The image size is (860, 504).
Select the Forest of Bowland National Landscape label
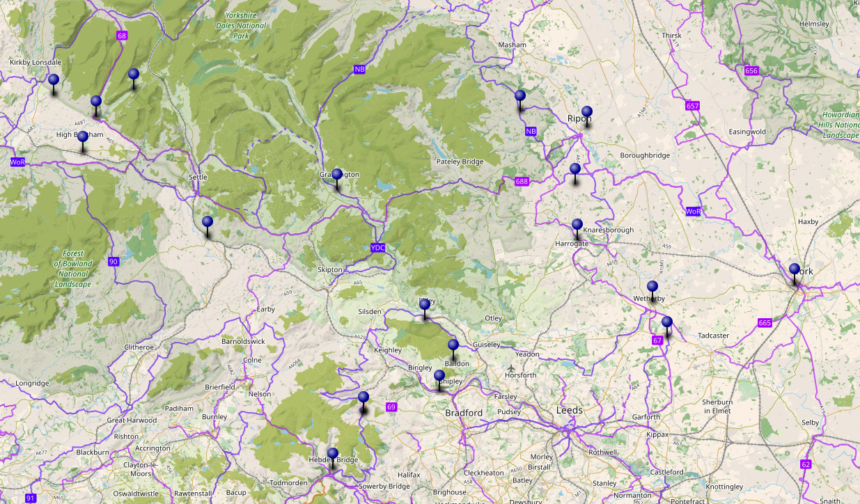click(74, 269)
